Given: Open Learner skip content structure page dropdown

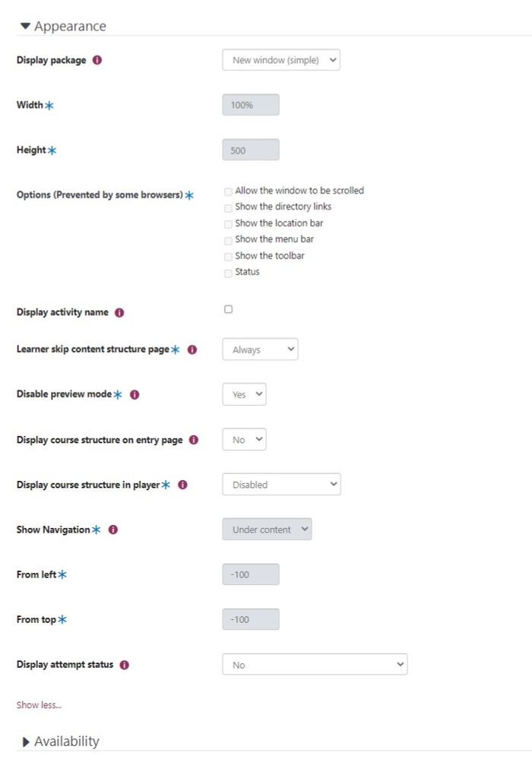Looking at the screenshot, I should pos(260,349).
